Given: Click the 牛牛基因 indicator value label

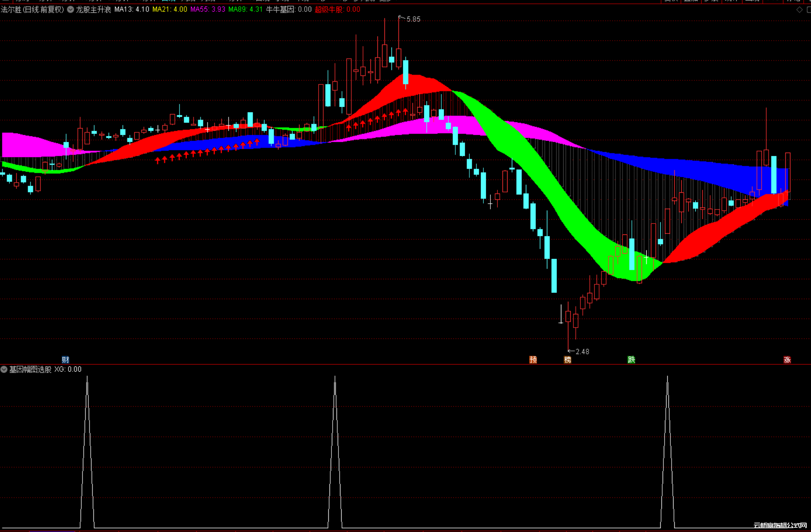Looking at the screenshot, I should [x=289, y=9].
